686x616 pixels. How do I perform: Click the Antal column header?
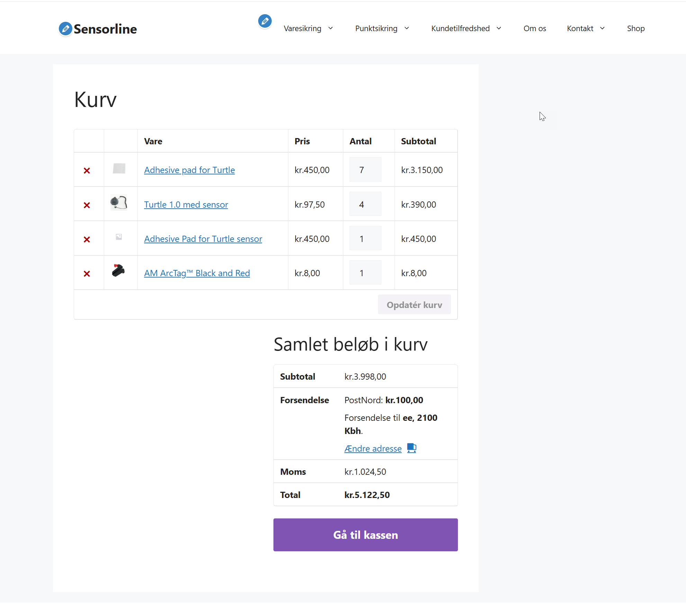pos(360,141)
